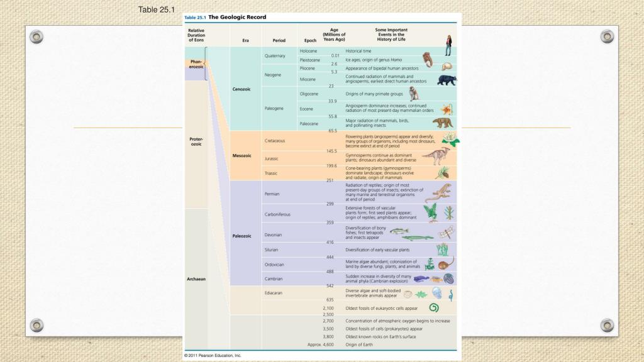
Task: Click the age value '2,100'
Action: click(x=328, y=308)
